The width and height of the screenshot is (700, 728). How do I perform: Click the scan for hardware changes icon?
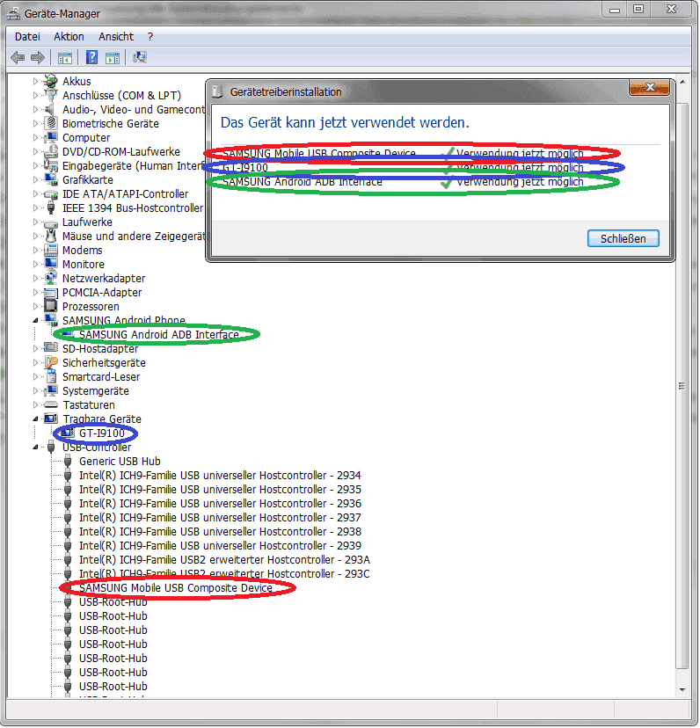coord(140,57)
